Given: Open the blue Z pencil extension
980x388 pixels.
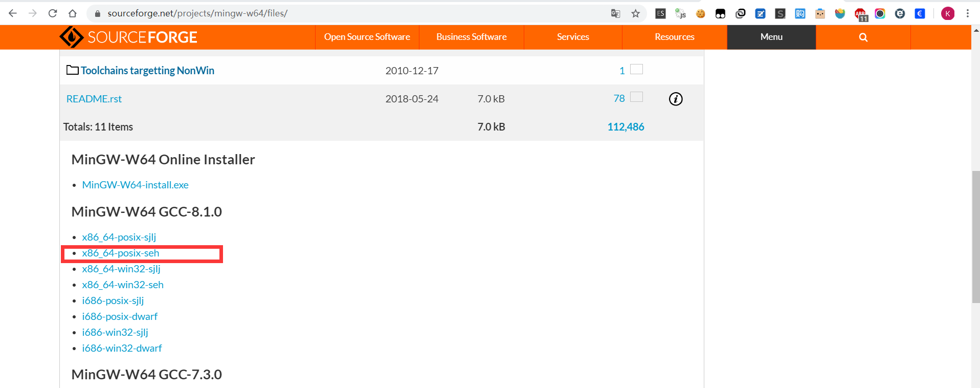Looking at the screenshot, I should click(760, 14).
